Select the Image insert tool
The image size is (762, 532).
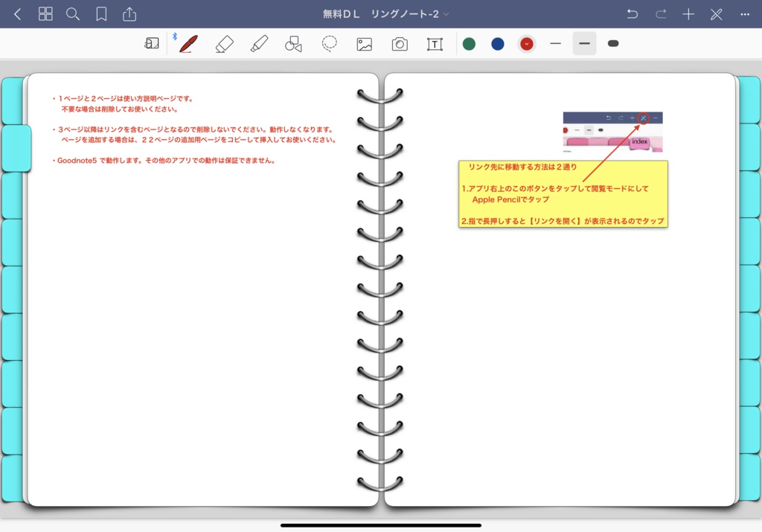coord(364,44)
